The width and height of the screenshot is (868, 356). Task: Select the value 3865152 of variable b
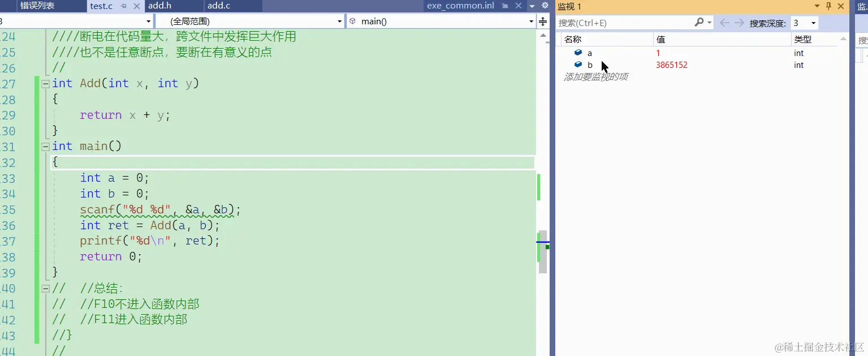click(x=671, y=65)
